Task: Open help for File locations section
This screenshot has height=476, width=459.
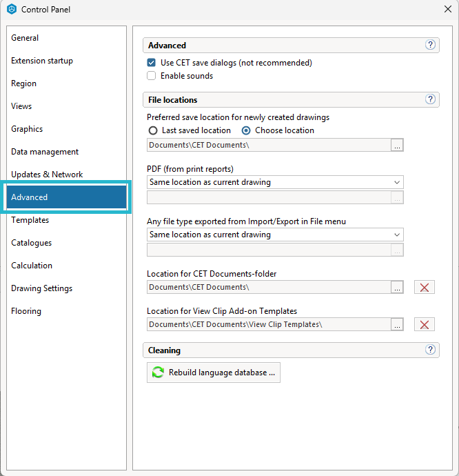Action: [430, 99]
